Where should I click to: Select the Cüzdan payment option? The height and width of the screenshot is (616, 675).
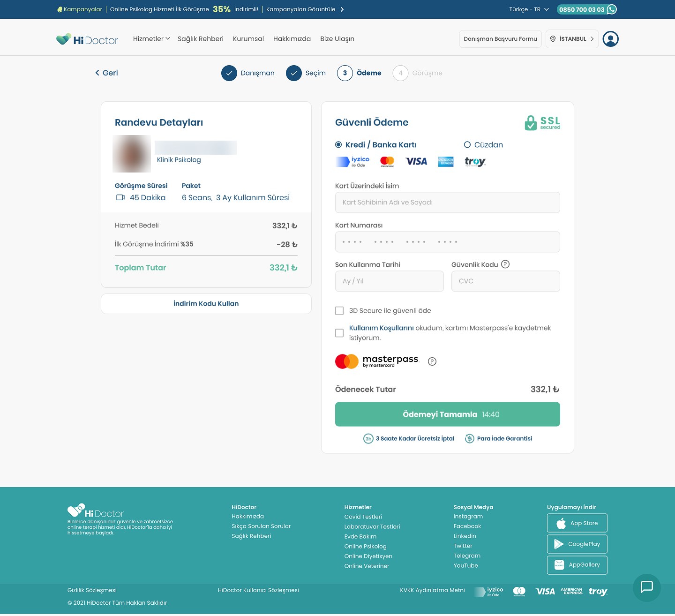(x=467, y=145)
